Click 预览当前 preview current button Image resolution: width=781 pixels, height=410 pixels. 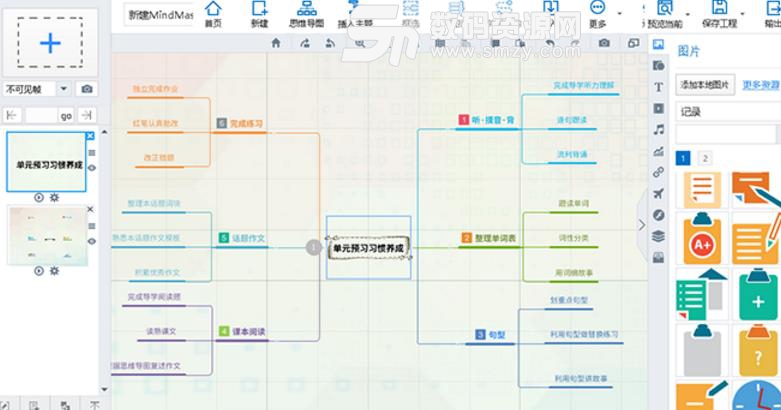(x=665, y=14)
